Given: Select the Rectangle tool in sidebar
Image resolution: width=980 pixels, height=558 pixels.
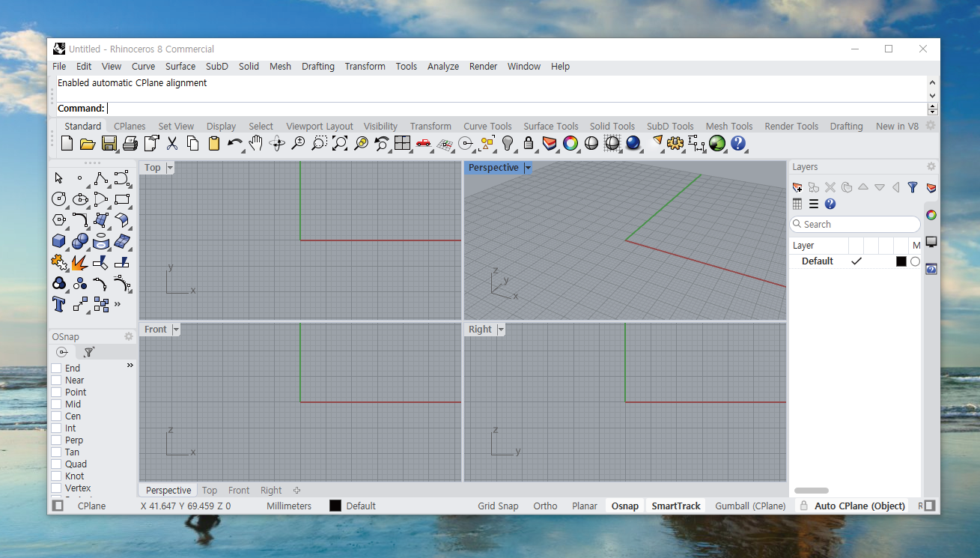Looking at the screenshot, I should pos(122,199).
